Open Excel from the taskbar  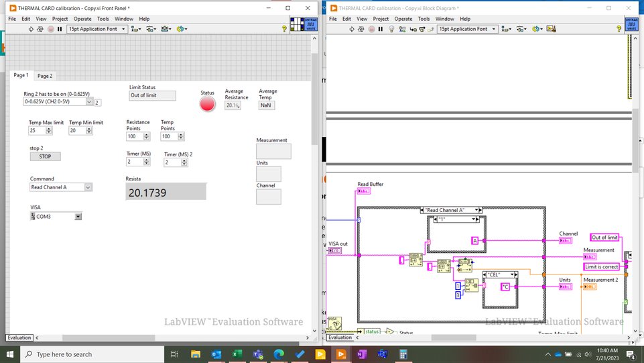coord(237,354)
